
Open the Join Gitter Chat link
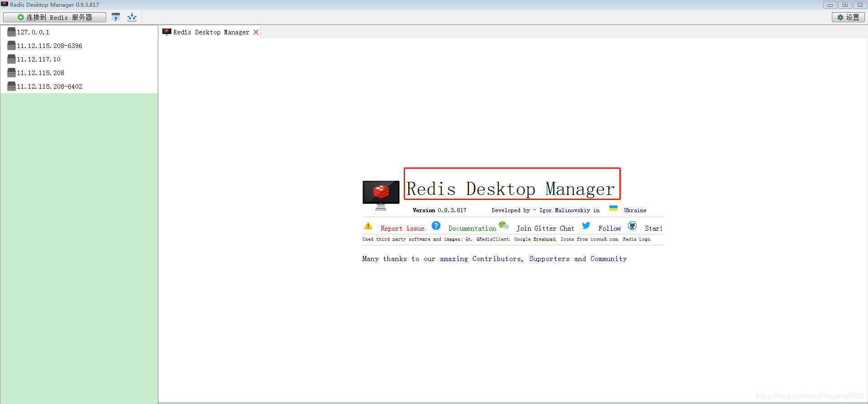click(x=545, y=228)
